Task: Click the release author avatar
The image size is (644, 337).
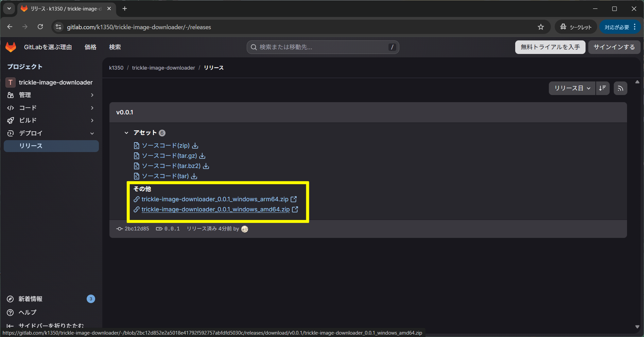Action: 245,229
